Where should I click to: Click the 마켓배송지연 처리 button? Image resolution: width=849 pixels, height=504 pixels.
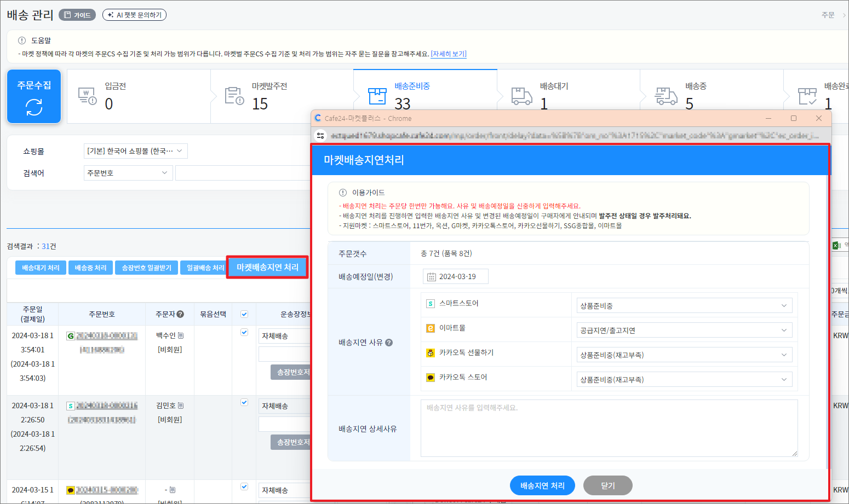pos(267,267)
